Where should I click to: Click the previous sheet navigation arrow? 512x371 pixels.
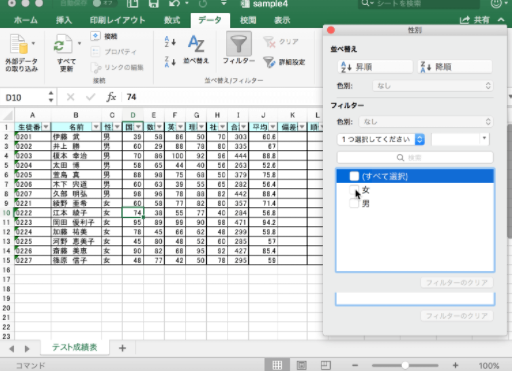coord(12,349)
